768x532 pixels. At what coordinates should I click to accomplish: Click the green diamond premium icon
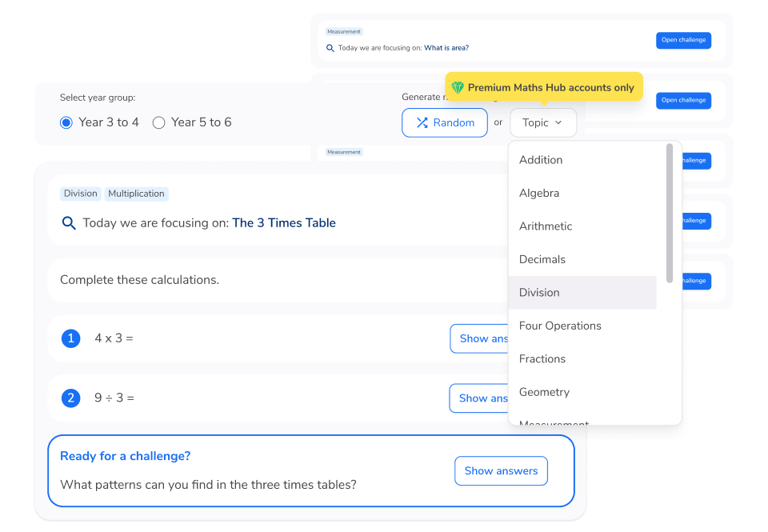coord(458,87)
